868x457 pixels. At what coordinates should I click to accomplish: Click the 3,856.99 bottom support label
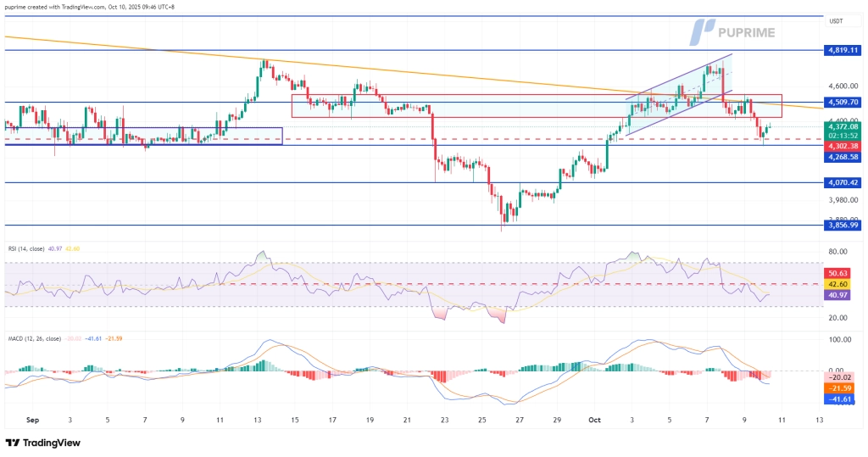[x=843, y=225]
